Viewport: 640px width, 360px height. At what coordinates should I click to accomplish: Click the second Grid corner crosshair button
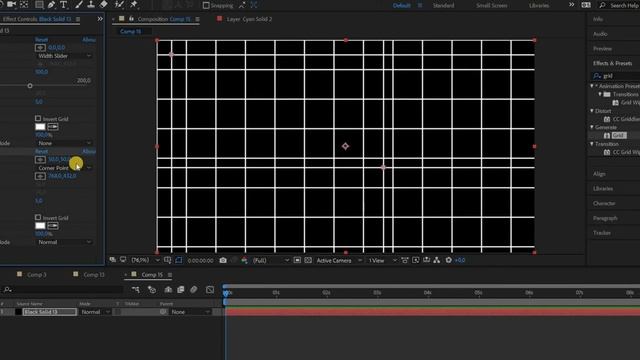point(40,176)
